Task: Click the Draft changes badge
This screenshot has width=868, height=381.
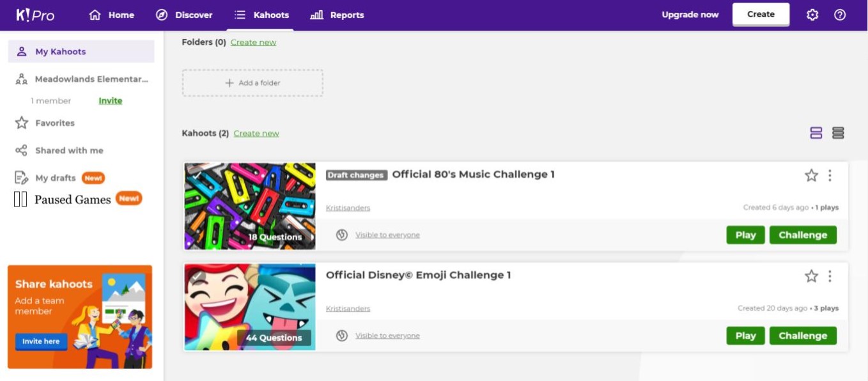Action: point(356,175)
